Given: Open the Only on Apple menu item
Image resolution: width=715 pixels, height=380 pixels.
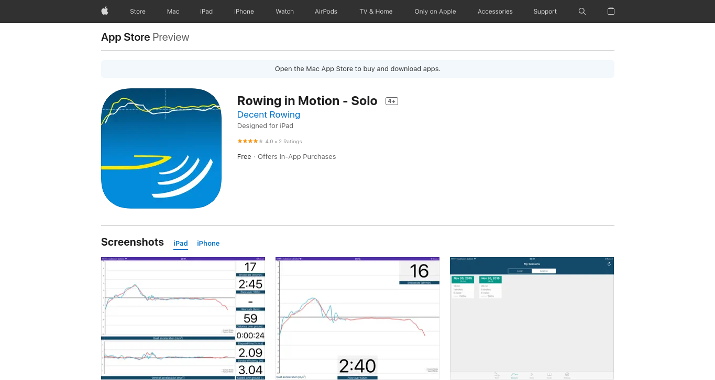Looking at the screenshot, I should pos(435,11).
